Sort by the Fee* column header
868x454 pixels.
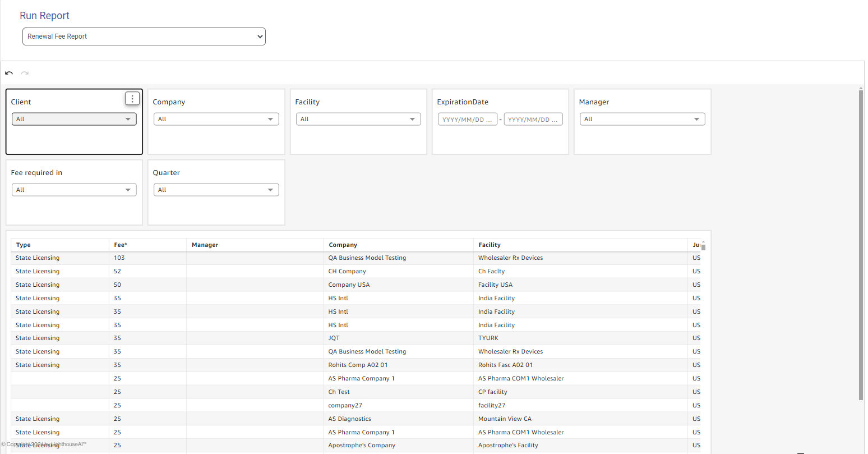[x=121, y=245]
